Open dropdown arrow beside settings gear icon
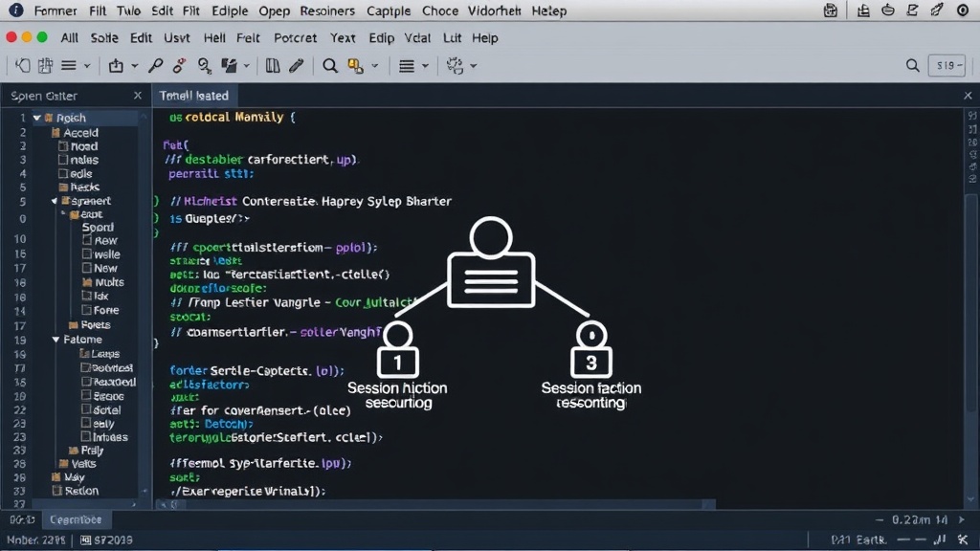This screenshot has height=551, width=980. click(473, 66)
